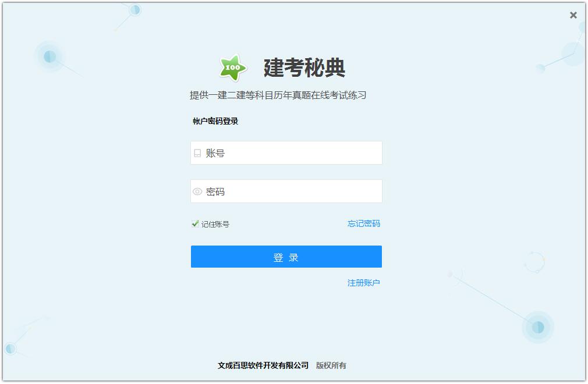The image size is (588, 384).
Task: Click the glowing half-circle at lower right
Action: pos(538,327)
